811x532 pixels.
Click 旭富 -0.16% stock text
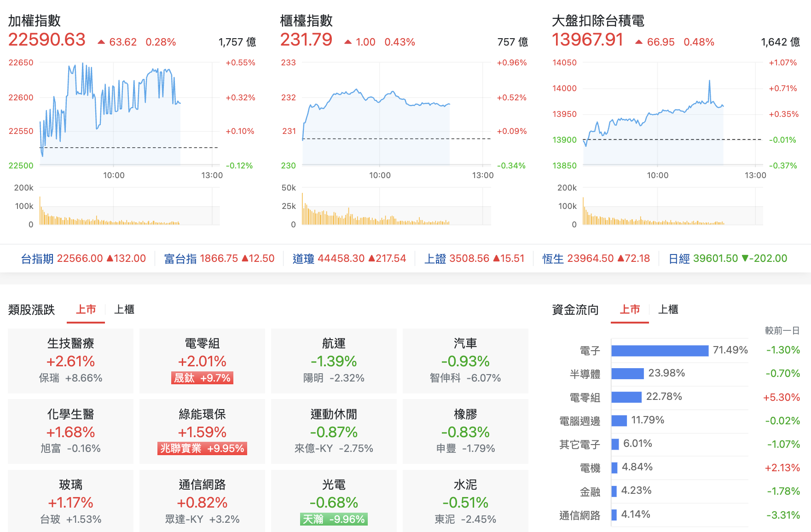click(x=71, y=448)
